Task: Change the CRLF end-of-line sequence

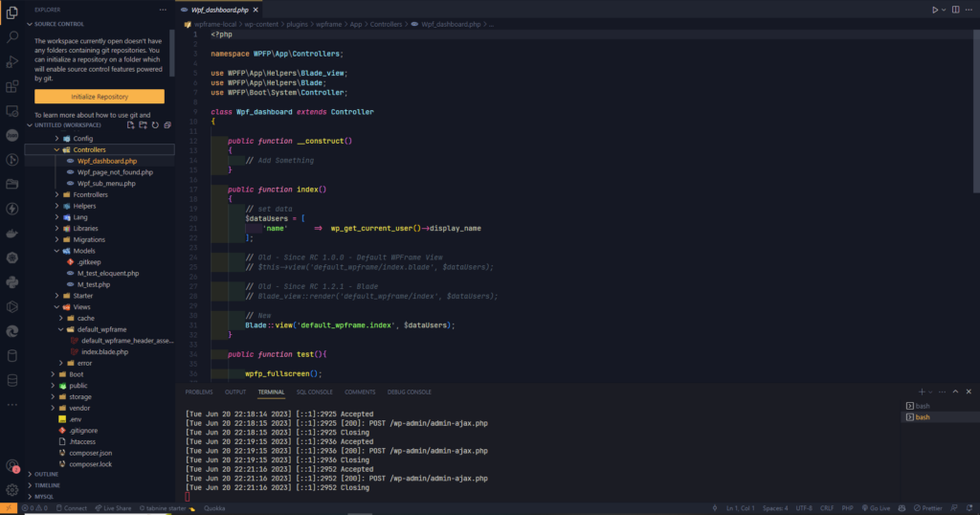Action: 826,508
